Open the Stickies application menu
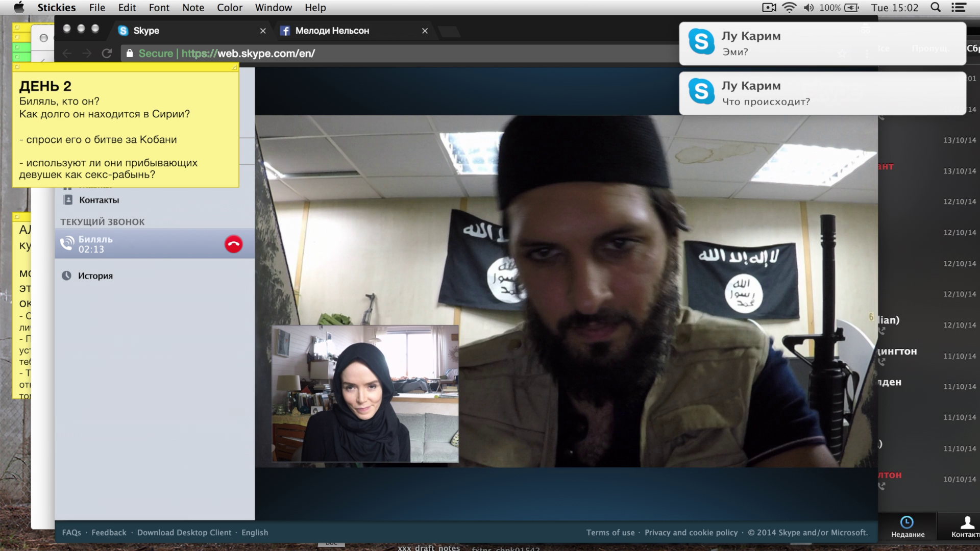The width and height of the screenshot is (980, 551). (57, 8)
